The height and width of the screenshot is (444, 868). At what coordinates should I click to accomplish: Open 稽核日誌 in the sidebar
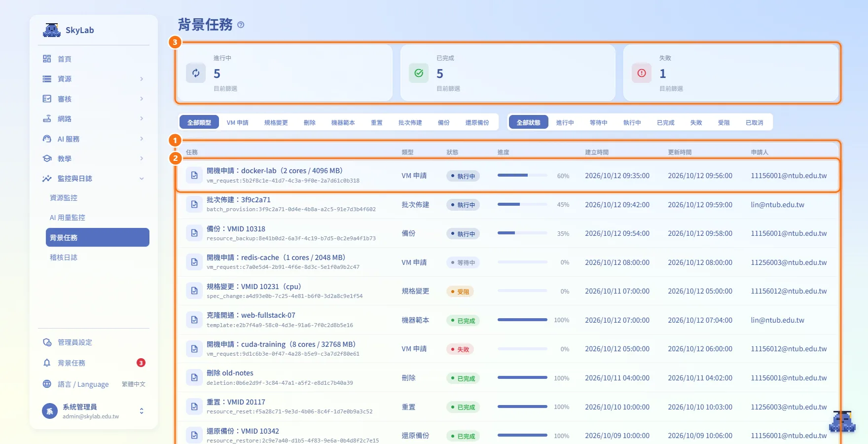(x=64, y=258)
